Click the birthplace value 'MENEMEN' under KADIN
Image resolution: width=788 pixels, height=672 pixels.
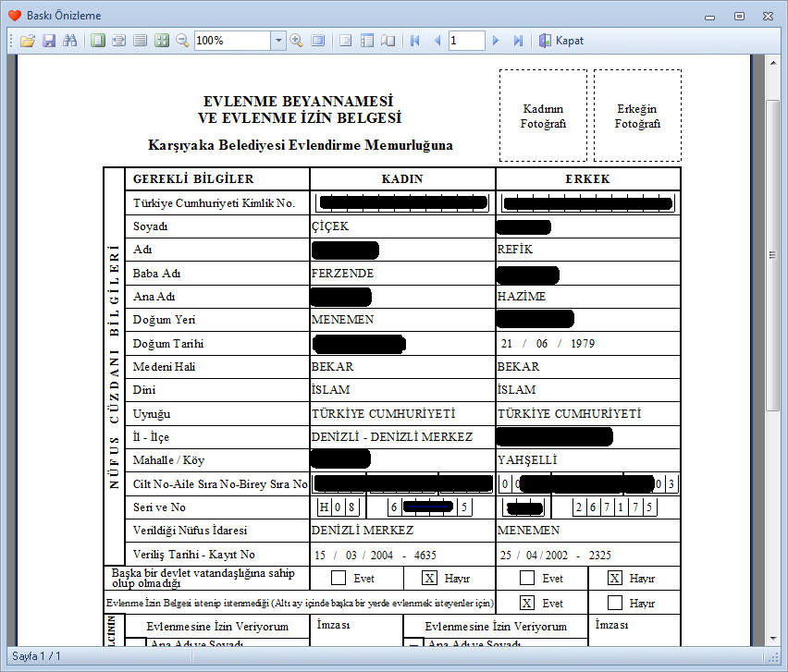pos(343,320)
